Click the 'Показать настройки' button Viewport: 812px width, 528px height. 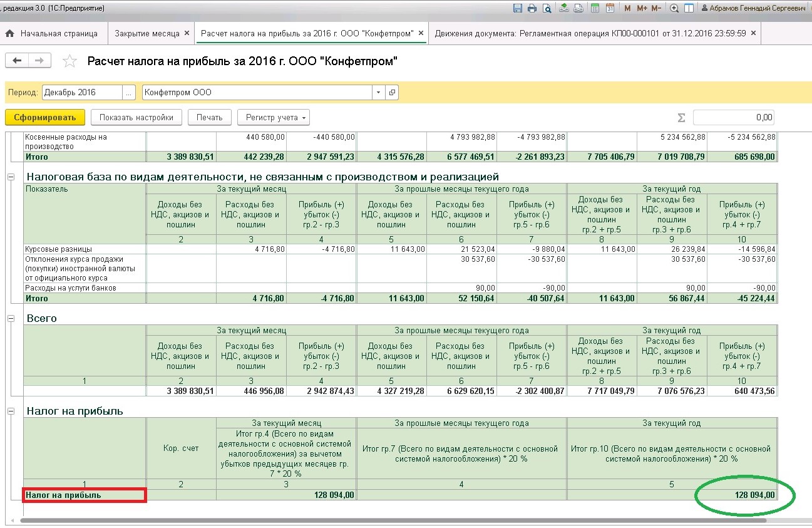tap(136, 117)
